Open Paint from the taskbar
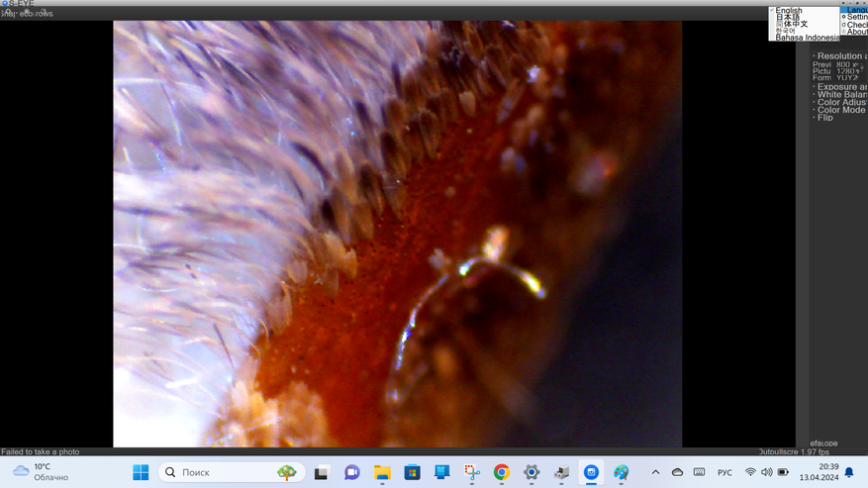 click(622, 472)
